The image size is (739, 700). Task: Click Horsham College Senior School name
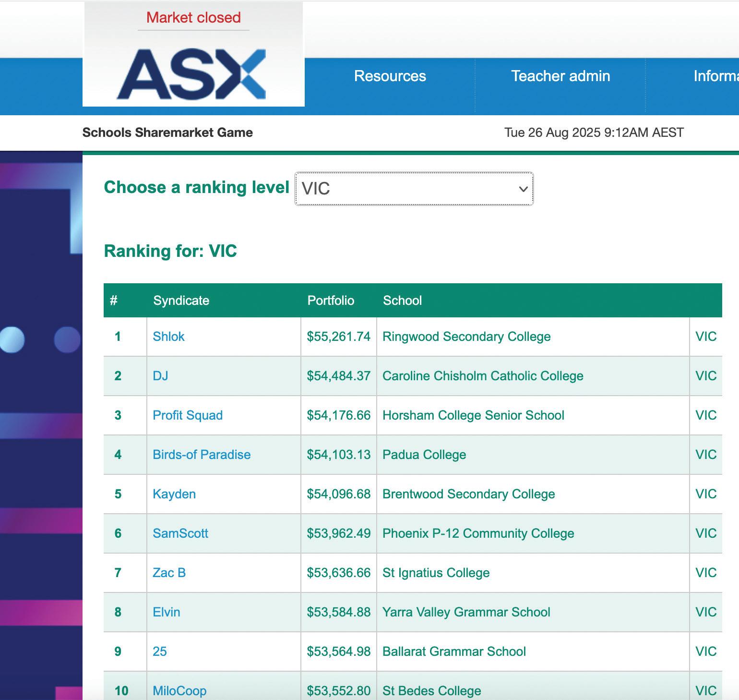pos(473,415)
